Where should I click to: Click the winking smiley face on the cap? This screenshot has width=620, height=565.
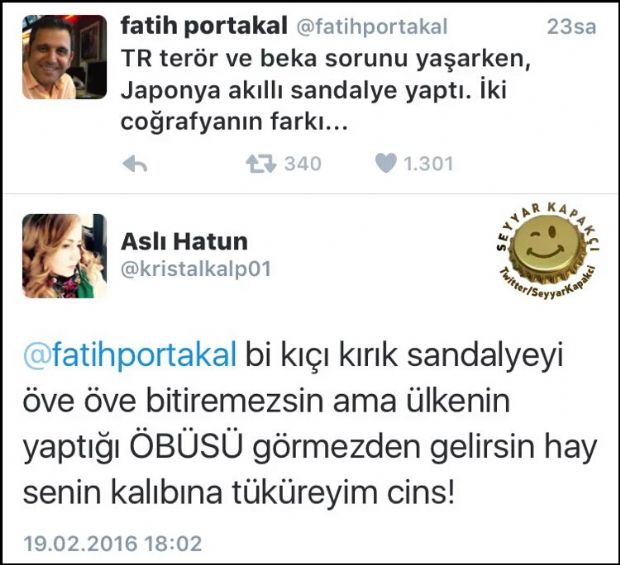(x=545, y=246)
